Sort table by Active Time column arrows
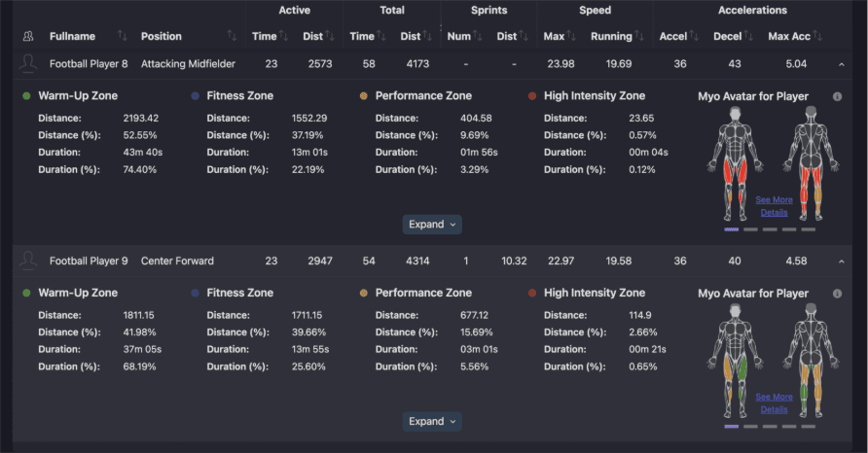Image resolution: width=868 pixels, height=453 pixels. pos(283,36)
